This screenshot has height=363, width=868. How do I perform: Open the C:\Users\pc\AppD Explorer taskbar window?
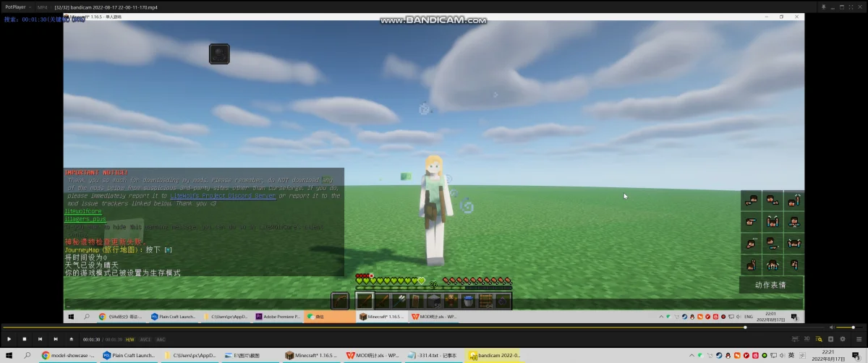point(190,355)
